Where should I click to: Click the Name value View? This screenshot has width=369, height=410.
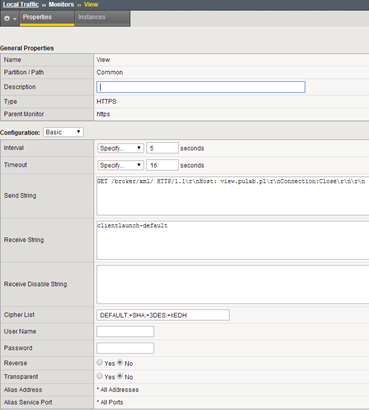(x=103, y=60)
